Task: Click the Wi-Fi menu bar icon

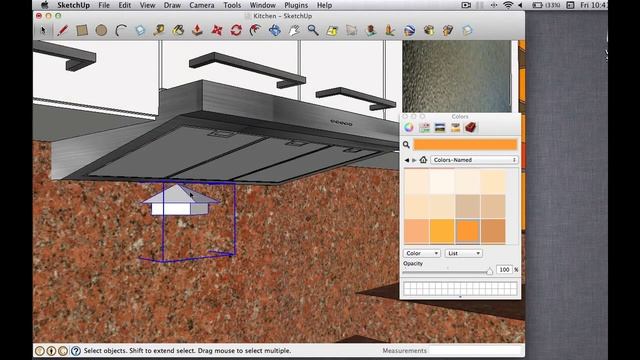Action: coord(508,5)
